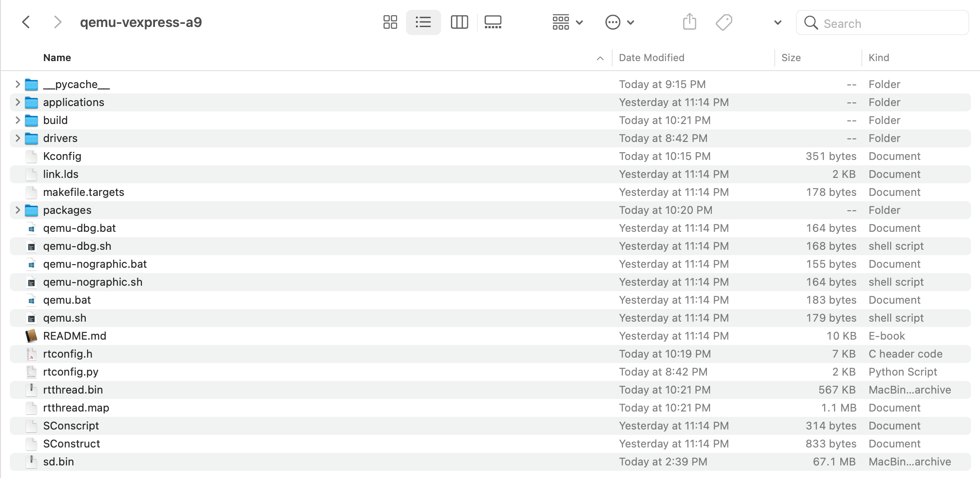Go forward to next folder
Image resolution: width=980 pixels, height=478 pixels.
pyautogui.click(x=57, y=22)
